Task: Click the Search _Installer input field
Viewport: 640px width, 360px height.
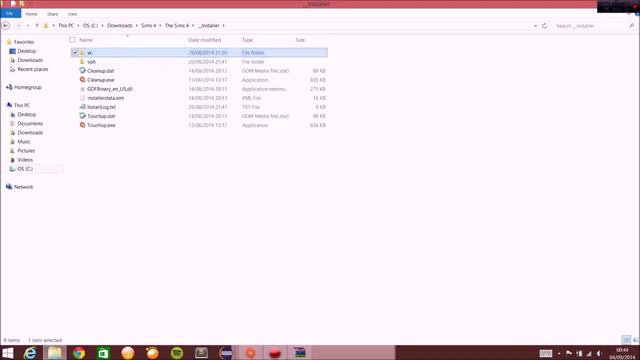Action: tap(591, 26)
